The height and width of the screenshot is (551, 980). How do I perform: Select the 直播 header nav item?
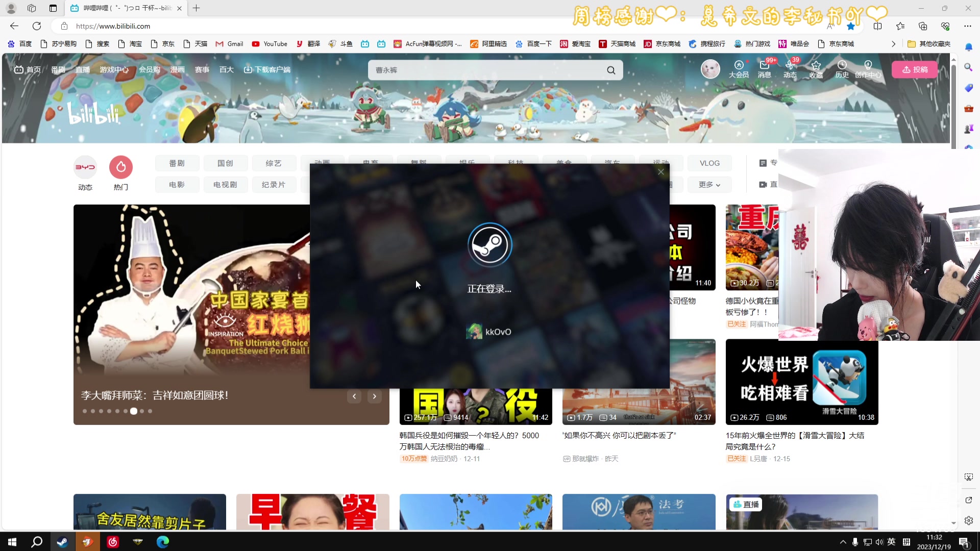click(83, 69)
